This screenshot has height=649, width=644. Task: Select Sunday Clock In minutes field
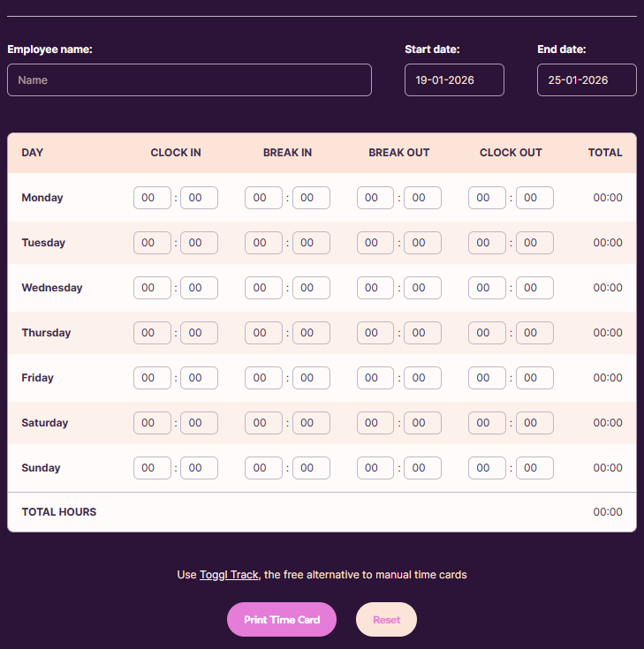pos(199,468)
